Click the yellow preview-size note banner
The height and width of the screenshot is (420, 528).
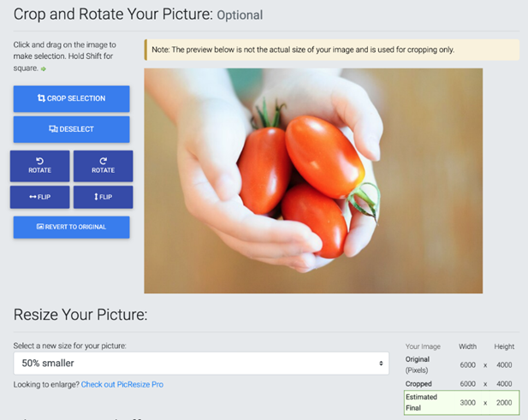pos(331,50)
